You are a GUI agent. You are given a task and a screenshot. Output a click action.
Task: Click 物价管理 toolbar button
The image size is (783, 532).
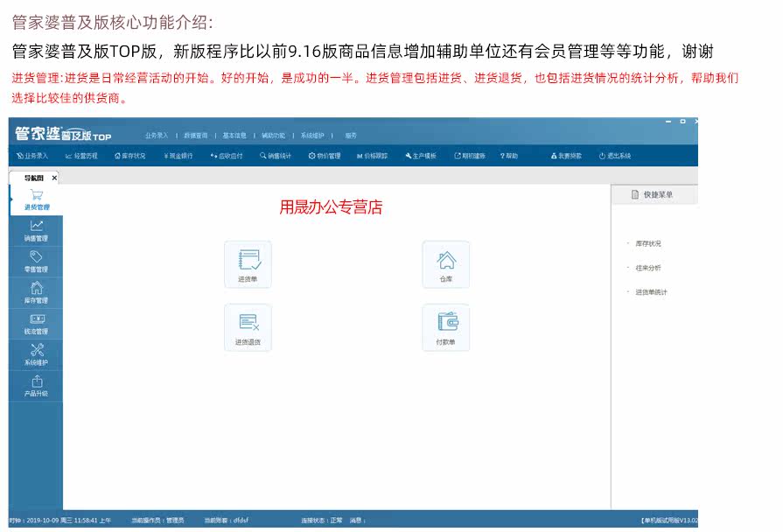[325, 156]
